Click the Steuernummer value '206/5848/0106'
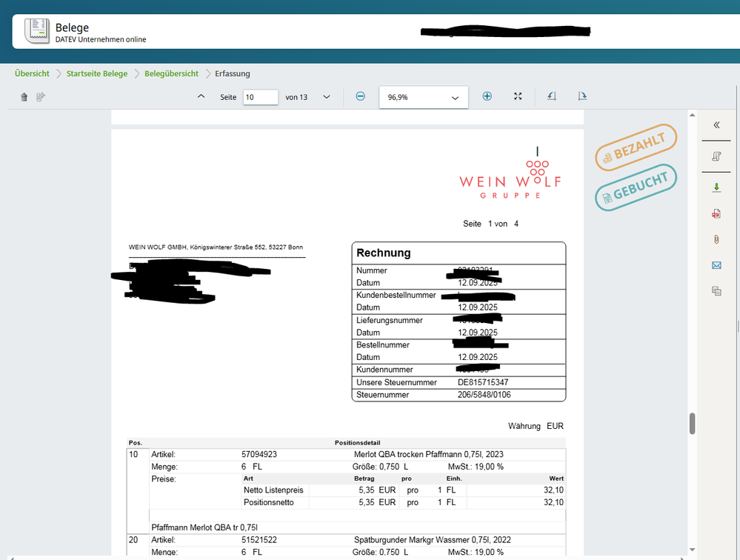Viewport: 740px width, 560px height. 484,394
